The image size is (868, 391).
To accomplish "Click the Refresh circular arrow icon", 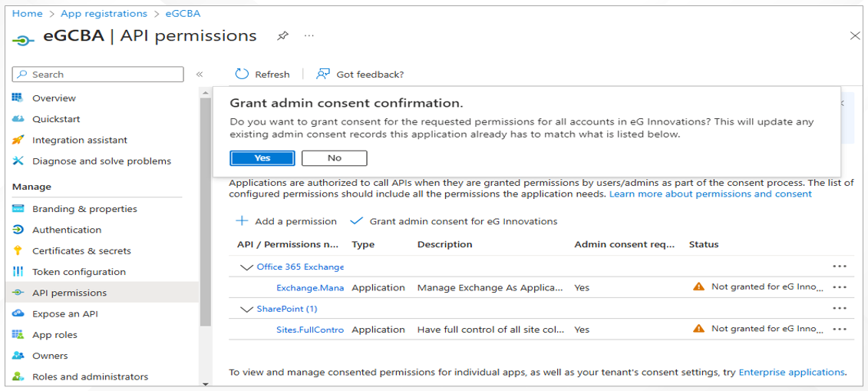I will 242,75.
